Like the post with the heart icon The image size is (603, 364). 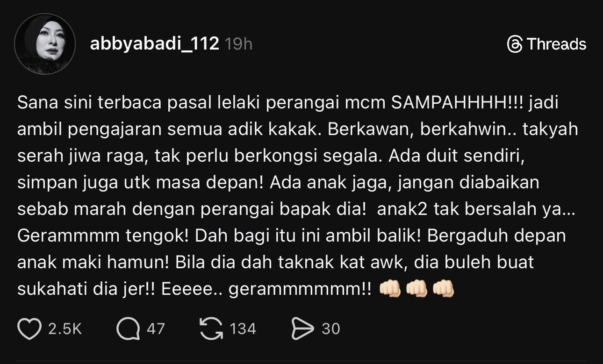coord(29,329)
